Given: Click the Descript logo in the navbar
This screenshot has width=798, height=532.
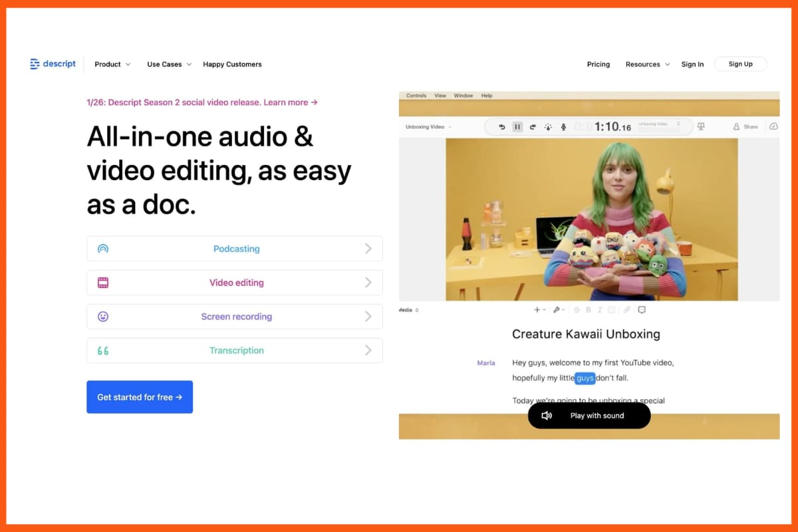Looking at the screenshot, I should tap(53, 64).
